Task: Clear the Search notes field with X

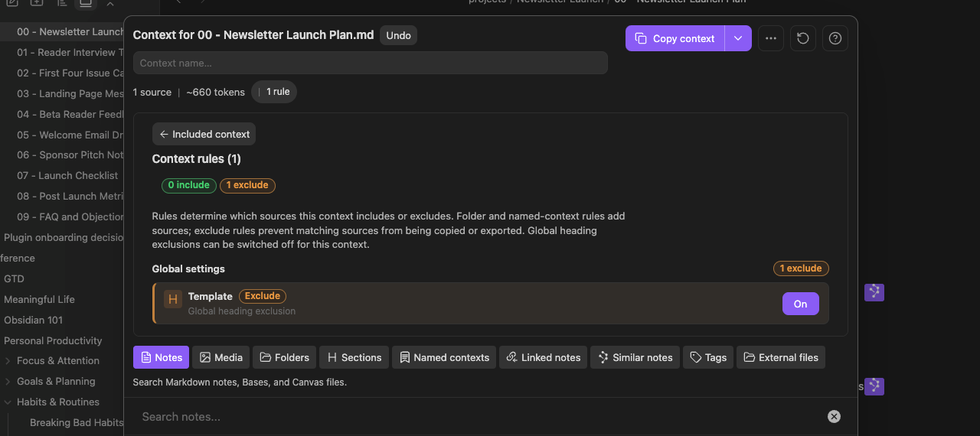Action: [834, 417]
